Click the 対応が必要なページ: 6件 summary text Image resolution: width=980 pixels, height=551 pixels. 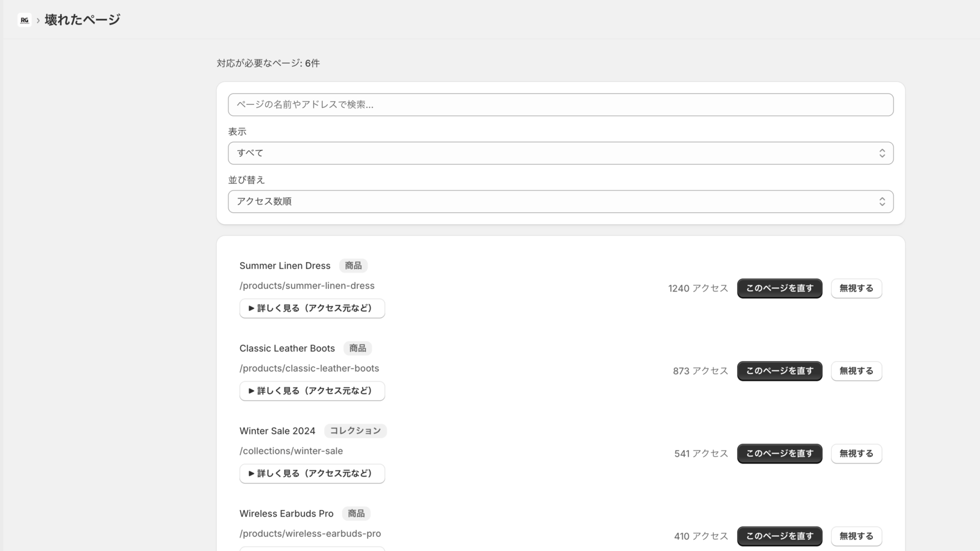coord(268,63)
